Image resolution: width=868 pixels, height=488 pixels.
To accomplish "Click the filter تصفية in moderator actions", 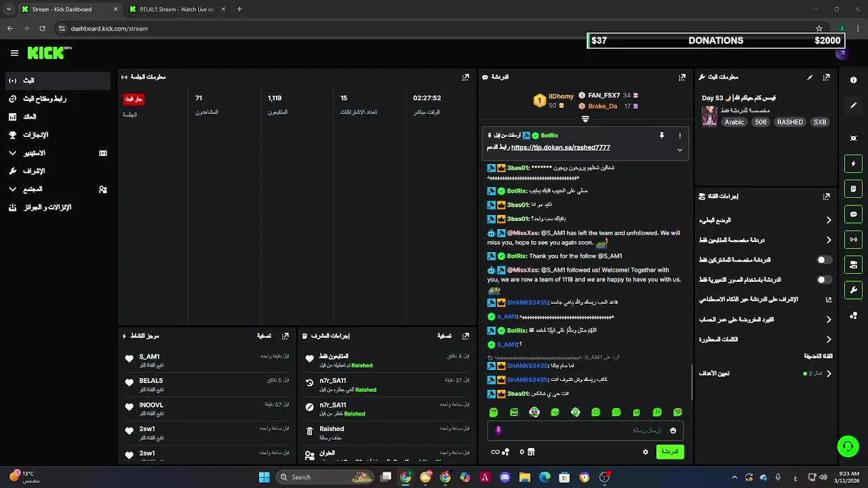I will 444,336.
